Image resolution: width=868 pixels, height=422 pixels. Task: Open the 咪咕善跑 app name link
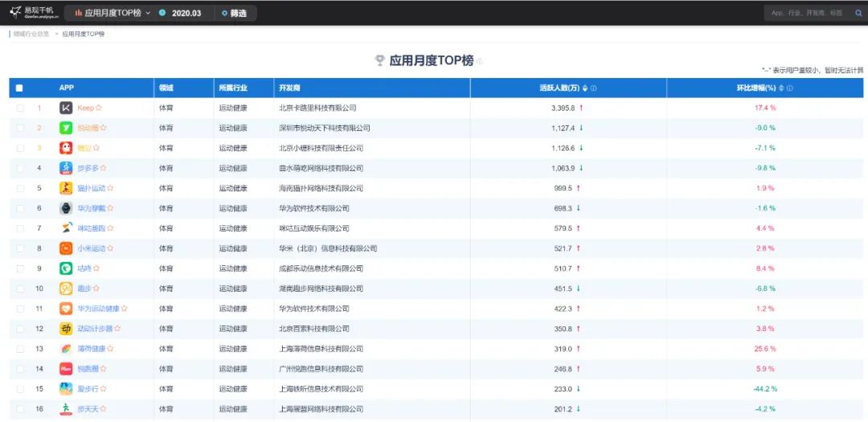[x=92, y=228]
